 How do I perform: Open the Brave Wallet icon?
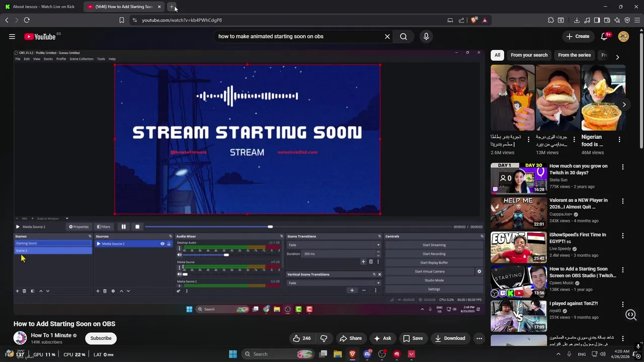tap(607, 20)
